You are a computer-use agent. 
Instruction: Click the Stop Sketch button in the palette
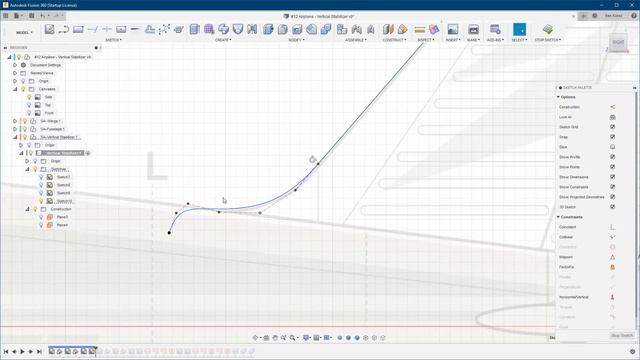tap(622, 336)
